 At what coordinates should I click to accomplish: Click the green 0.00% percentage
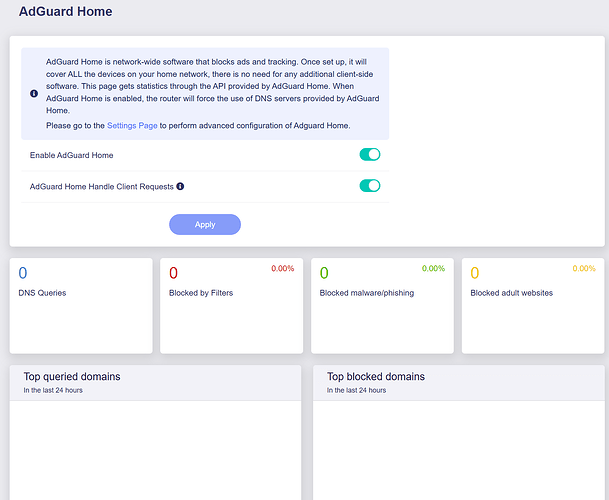pos(433,269)
